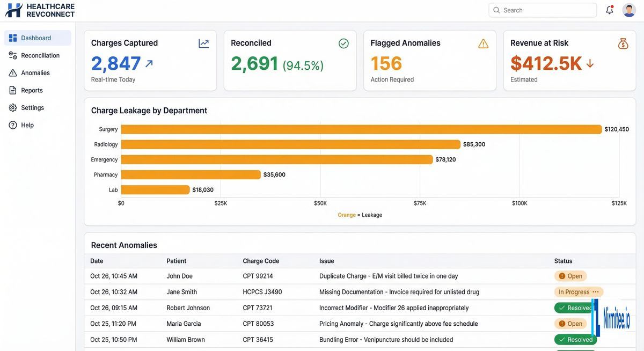Screen dimensions: 644x351
Task: Open the notification bell
Action: point(609,10)
